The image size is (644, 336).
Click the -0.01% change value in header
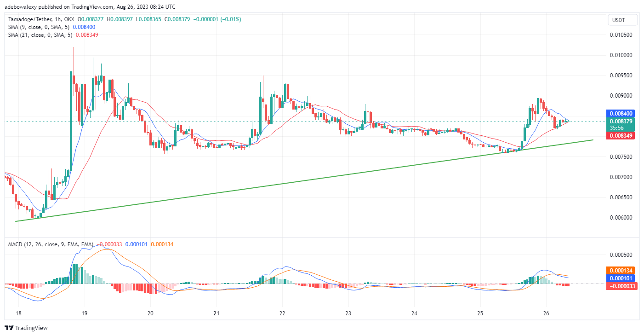[232, 19]
